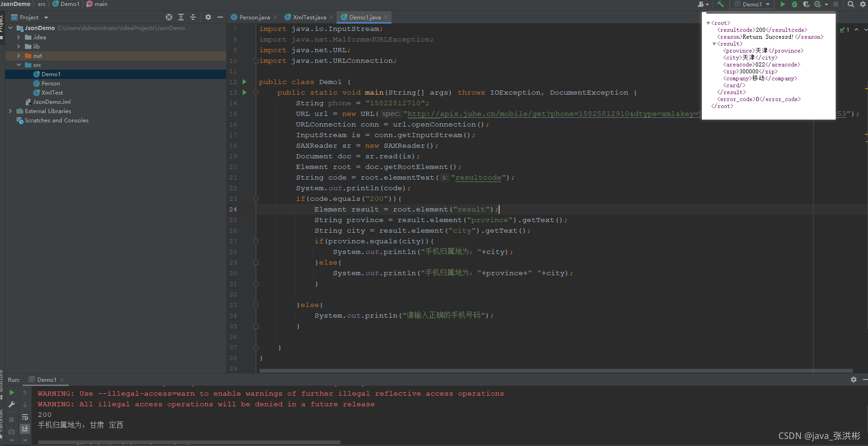Collapse the src folder
868x446 pixels.
[18, 65]
